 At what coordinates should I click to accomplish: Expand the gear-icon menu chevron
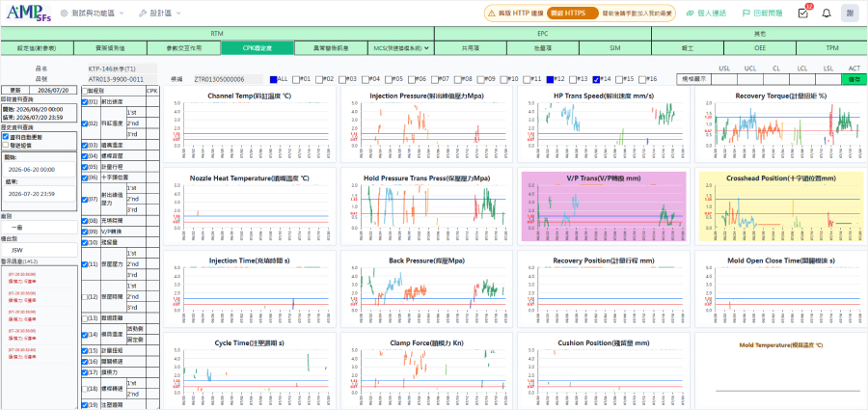tap(122, 13)
